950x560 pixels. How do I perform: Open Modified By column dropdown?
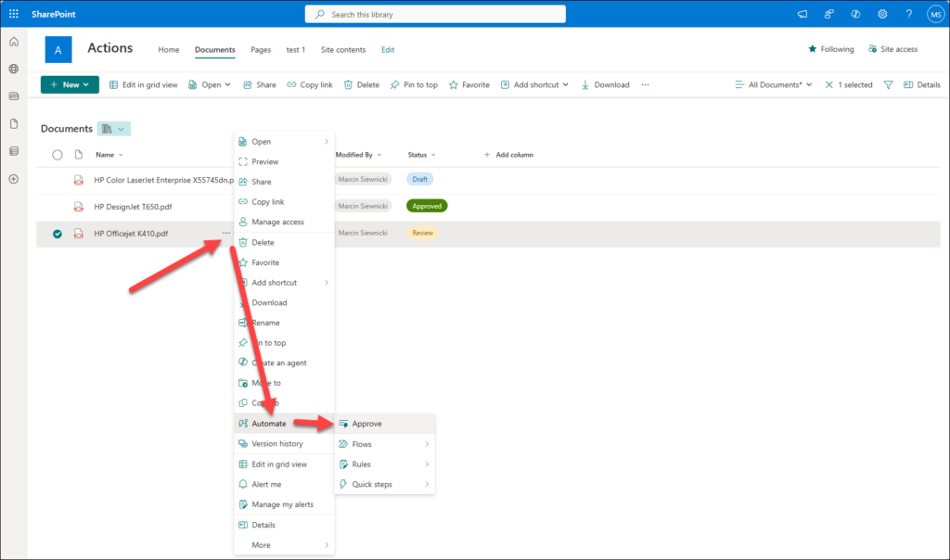(x=379, y=155)
